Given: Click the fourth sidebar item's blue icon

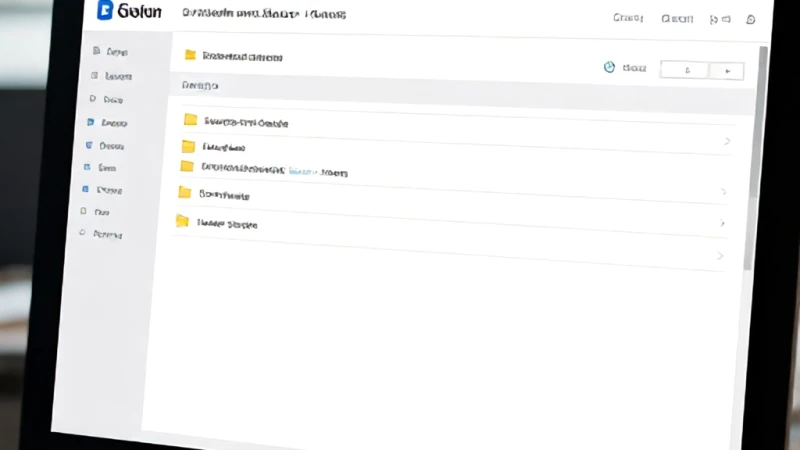Looking at the screenshot, I should 91,122.
